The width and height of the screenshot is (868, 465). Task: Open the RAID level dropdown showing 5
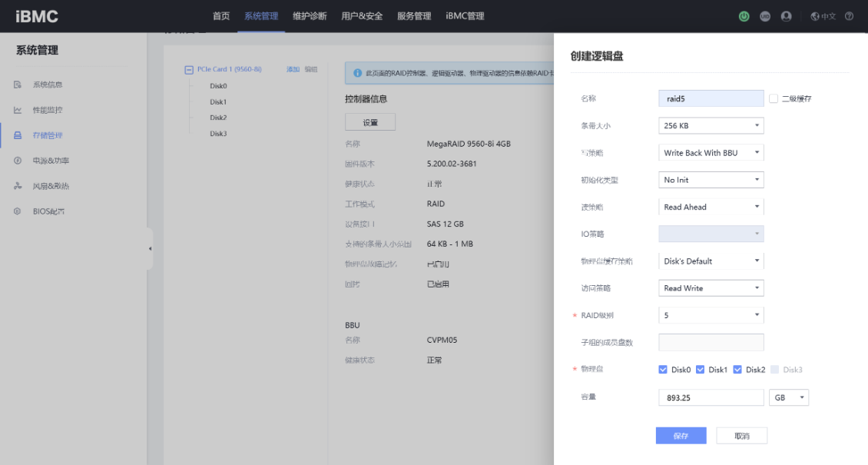click(711, 315)
